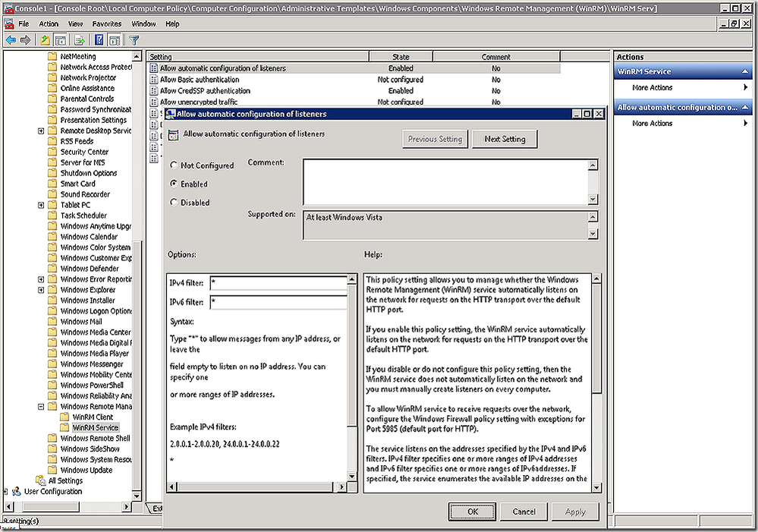Select the Enabled radio button
The height and width of the screenshot is (532, 758).
[174, 184]
